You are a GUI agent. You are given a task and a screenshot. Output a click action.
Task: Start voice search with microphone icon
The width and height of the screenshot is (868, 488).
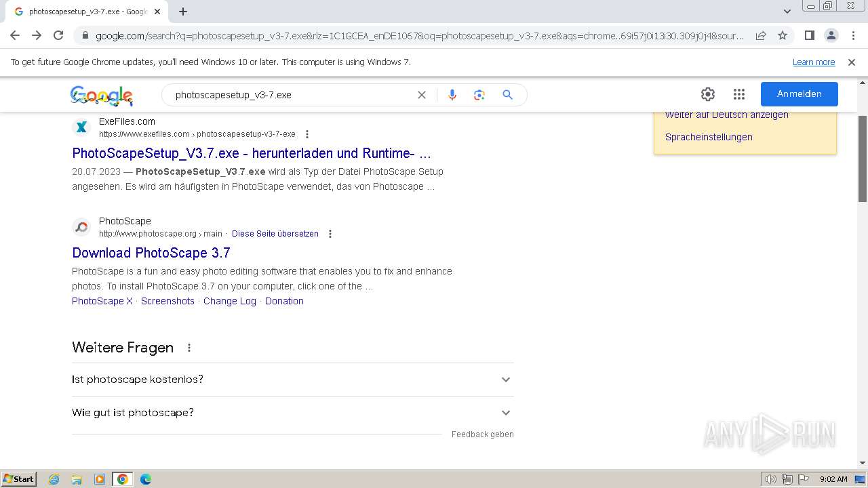[452, 95]
